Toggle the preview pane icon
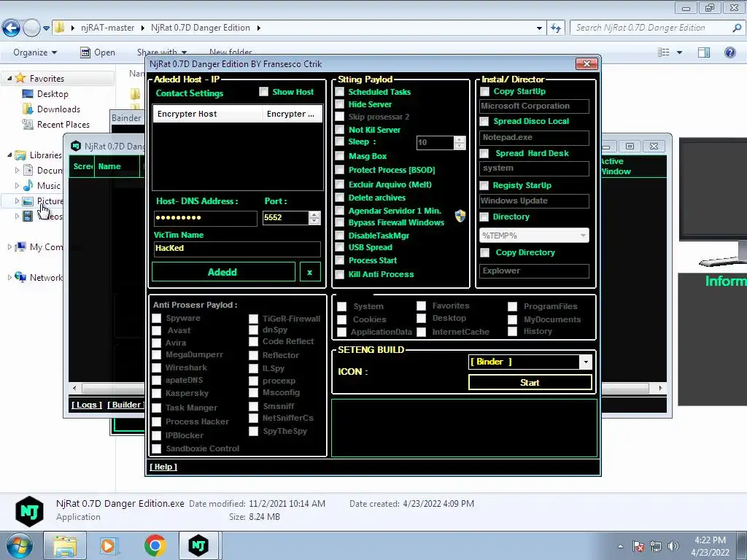 pyautogui.click(x=704, y=52)
